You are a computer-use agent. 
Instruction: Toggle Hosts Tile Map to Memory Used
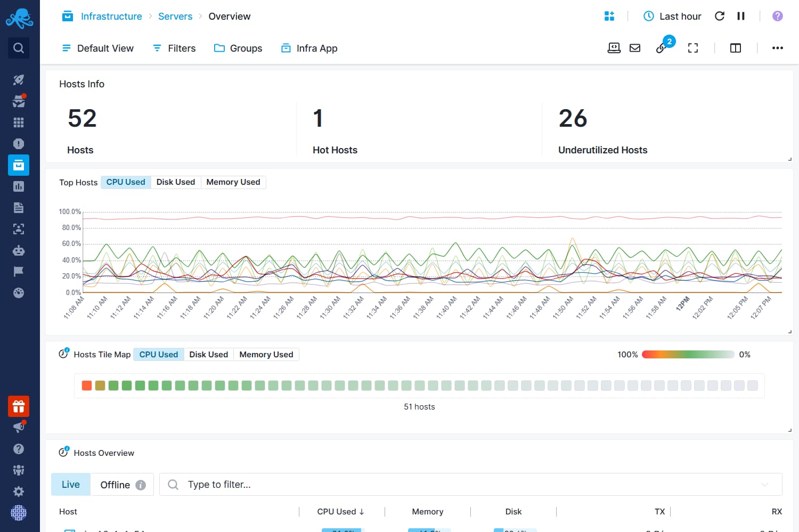266,355
